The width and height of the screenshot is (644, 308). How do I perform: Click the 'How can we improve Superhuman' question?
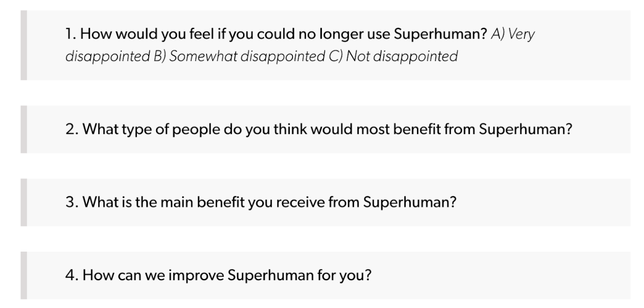pos(218,276)
